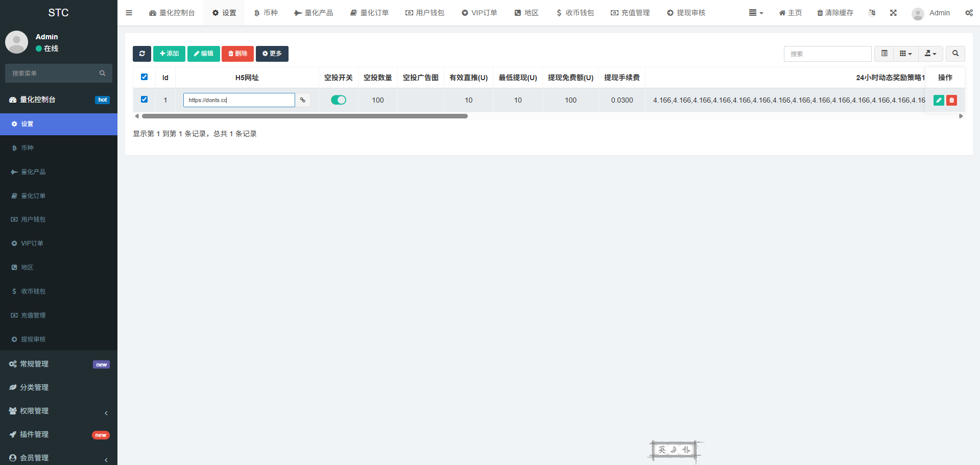The width and height of the screenshot is (980, 465).
Task: Click the link icon beside H5 URL field
Action: 303,100
